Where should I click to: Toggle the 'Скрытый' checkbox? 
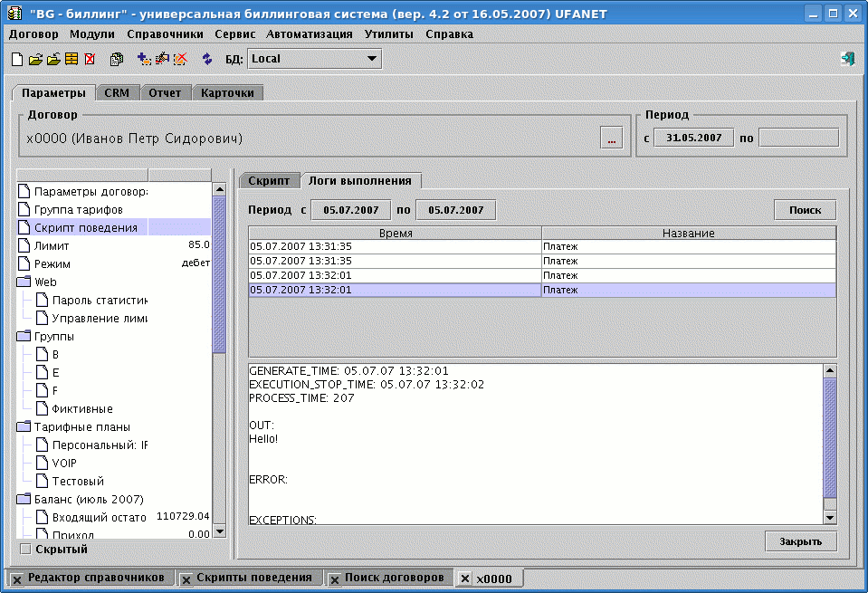pos(25,549)
